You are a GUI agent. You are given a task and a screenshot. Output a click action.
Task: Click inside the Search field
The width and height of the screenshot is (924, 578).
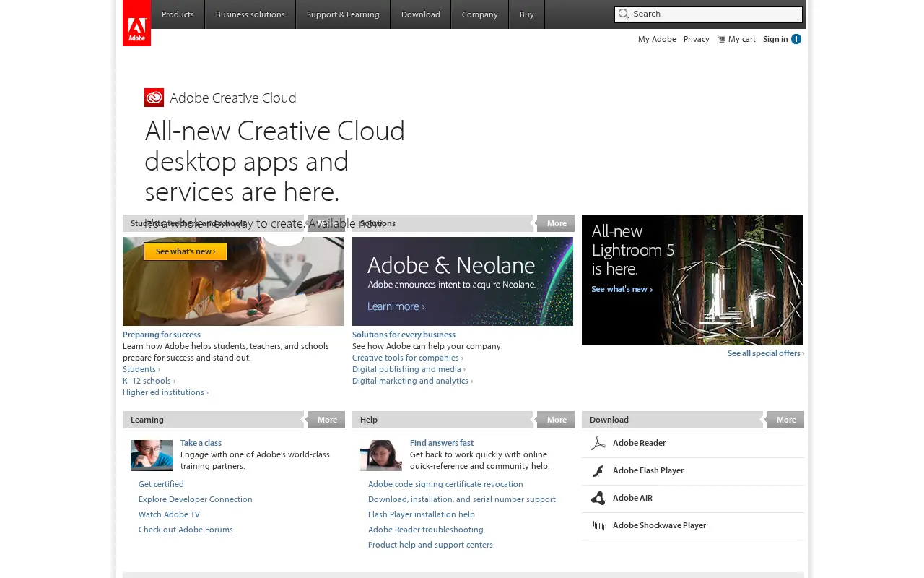tap(708, 14)
